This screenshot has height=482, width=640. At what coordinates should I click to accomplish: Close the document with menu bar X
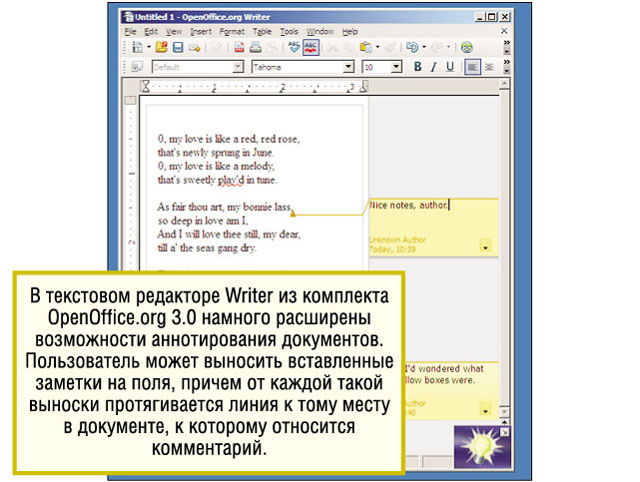[504, 31]
